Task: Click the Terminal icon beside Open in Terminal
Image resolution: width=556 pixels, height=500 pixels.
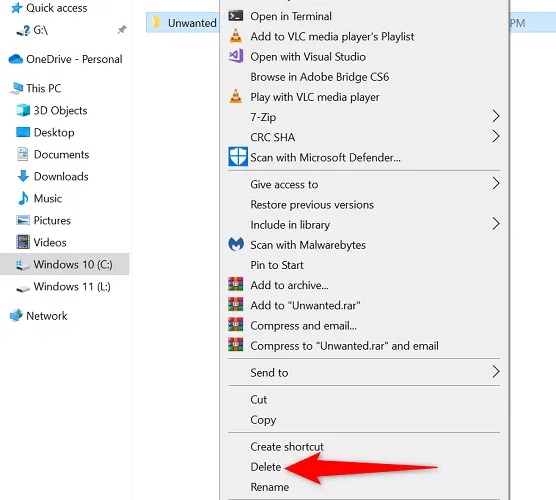Action: click(236, 16)
